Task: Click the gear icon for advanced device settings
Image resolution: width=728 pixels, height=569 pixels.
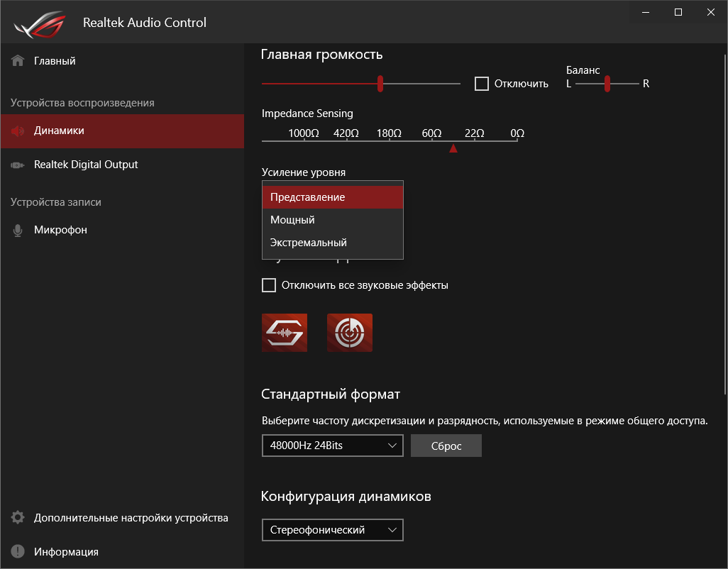Action: tap(18, 518)
